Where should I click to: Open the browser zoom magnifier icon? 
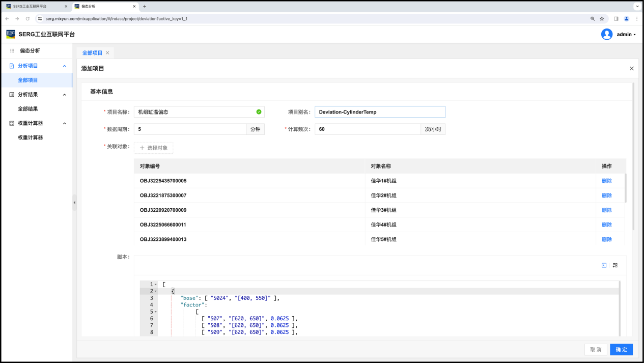tap(592, 19)
